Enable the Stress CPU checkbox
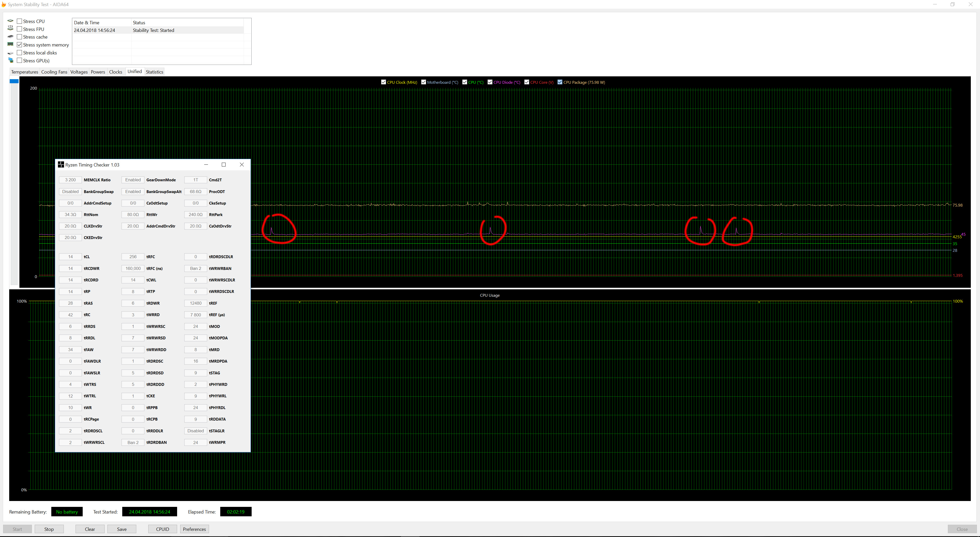 point(19,21)
